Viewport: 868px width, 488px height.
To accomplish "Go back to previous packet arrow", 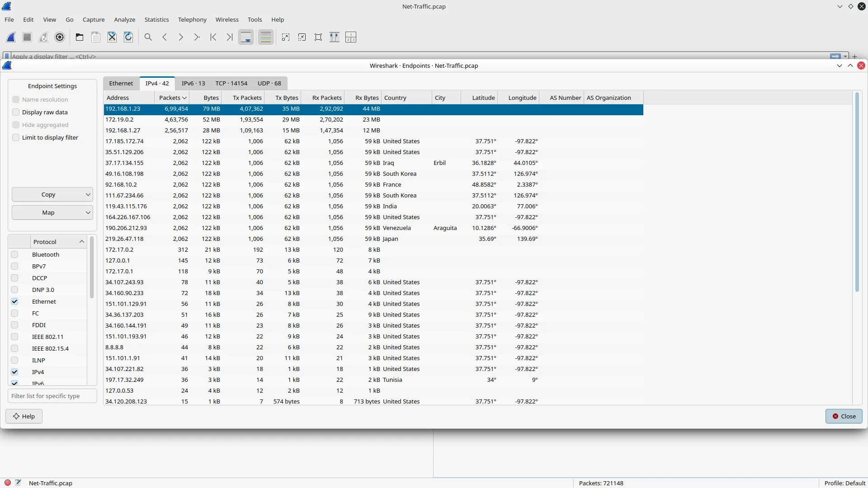I will click(165, 37).
